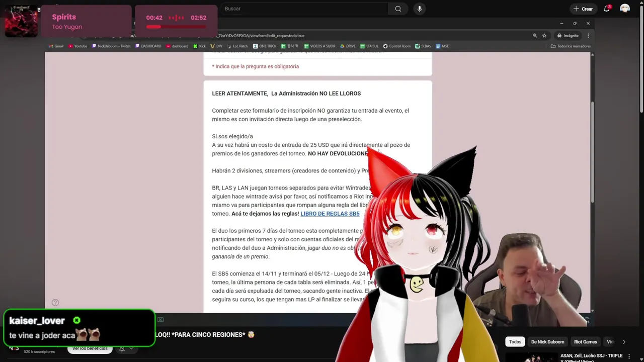
Task: Focus the Buscar search field
Action: click(x=303, y=9)
